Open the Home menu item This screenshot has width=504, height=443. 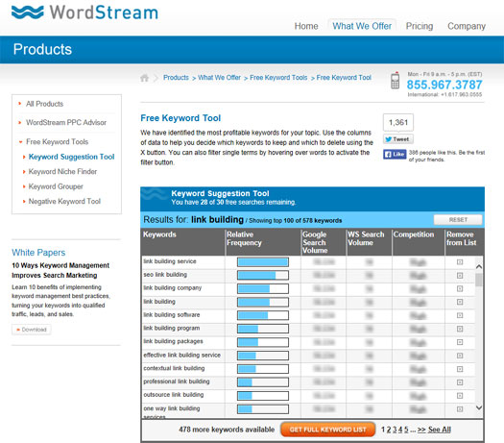[x=306, y=26]
